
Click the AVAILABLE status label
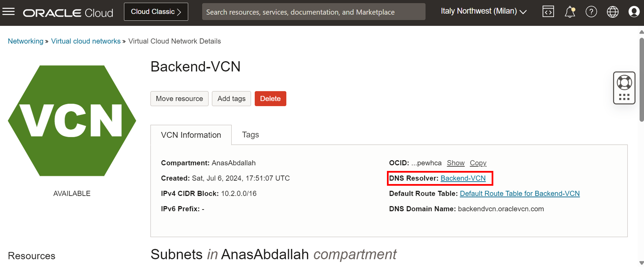(x=72, y=193)
